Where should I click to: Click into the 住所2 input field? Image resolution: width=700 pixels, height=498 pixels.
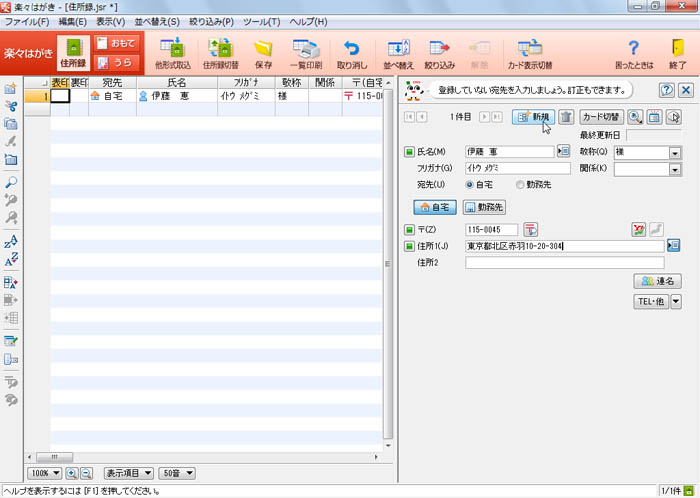565,263
